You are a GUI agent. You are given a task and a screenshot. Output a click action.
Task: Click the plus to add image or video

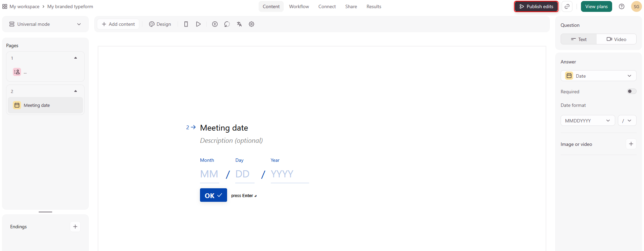631,144
